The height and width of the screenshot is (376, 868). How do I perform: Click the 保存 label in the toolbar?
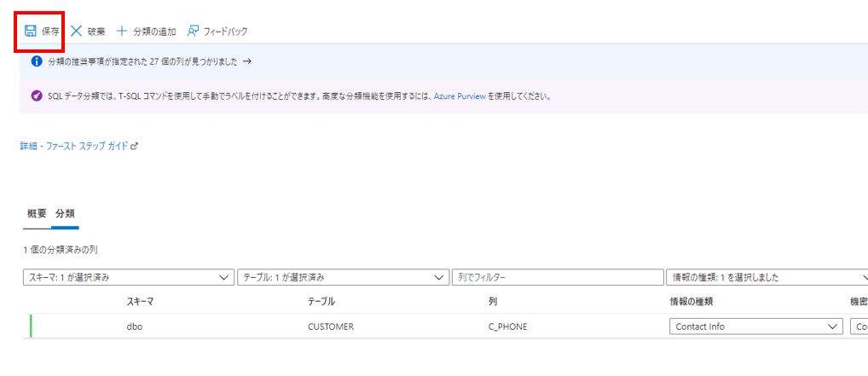50,31
